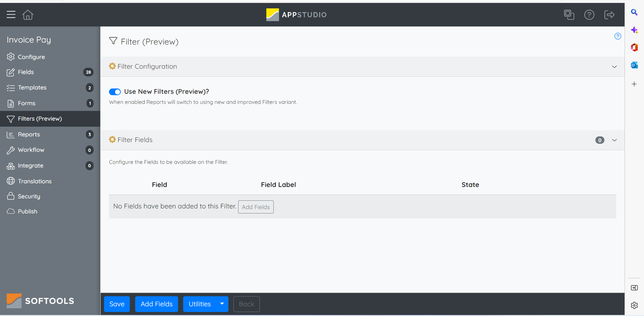Click the logout icon in header
The image size is (644, 316).
point(609,15)
